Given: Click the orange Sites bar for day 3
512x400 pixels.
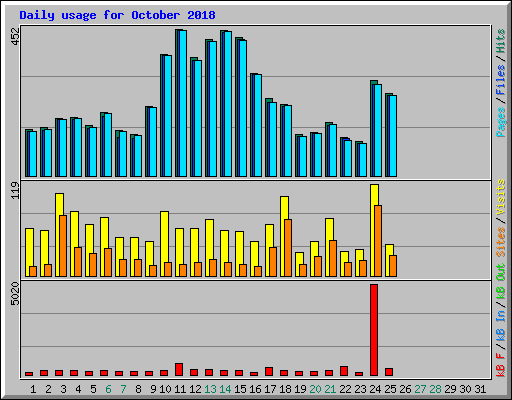Looking at the screenshot, I should [x=63, y=246].
